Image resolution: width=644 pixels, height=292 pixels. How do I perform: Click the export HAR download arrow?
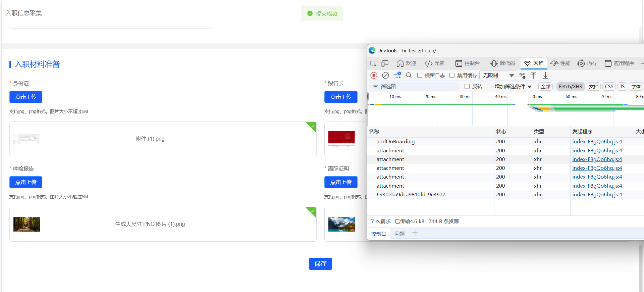545,76
